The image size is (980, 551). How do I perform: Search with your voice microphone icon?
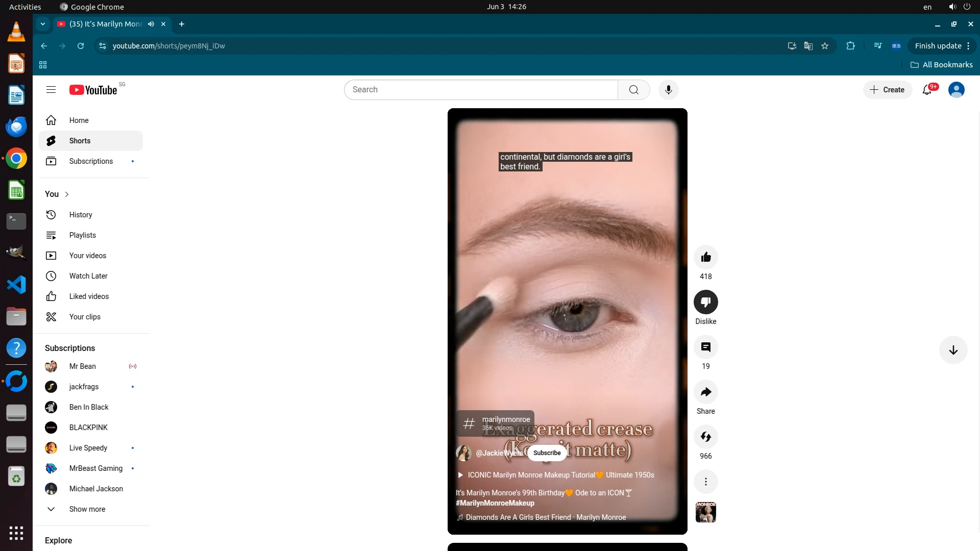(x=668, y=90)
